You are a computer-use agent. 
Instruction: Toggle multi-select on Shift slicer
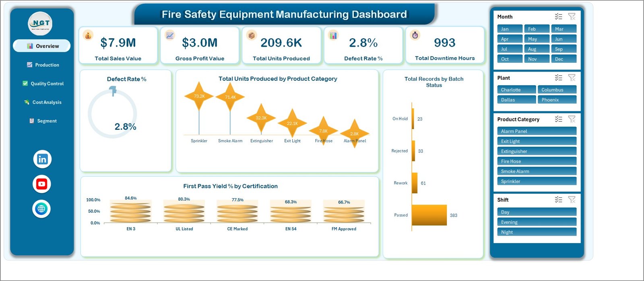pyautogui.click(x=558, y=199)
